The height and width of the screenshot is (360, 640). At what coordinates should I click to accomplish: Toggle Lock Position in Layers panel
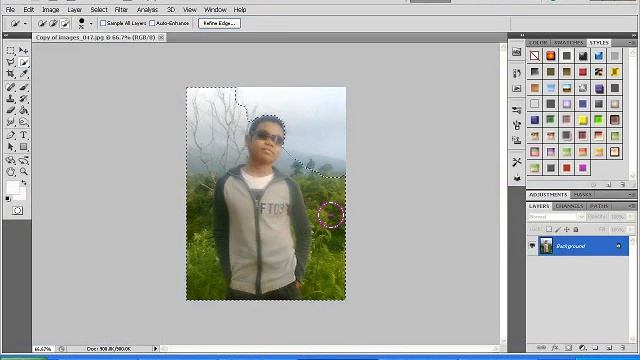coord(567,229)
